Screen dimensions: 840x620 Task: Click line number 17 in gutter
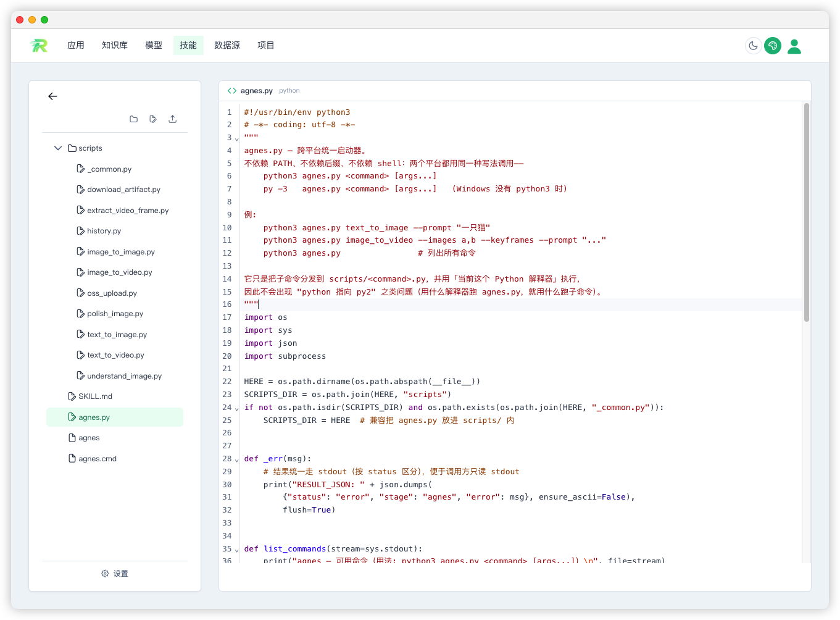pyautogui.click(x=227, y=317)
